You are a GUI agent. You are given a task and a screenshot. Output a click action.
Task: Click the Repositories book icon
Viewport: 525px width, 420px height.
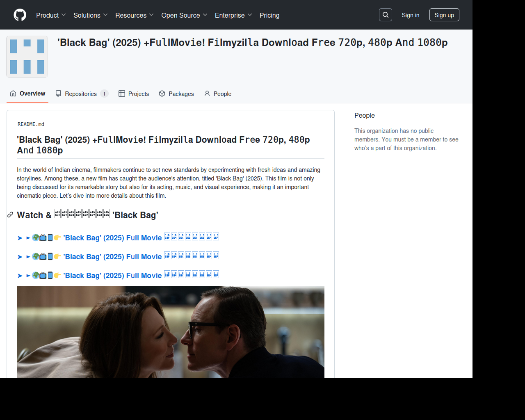[58, 94]
